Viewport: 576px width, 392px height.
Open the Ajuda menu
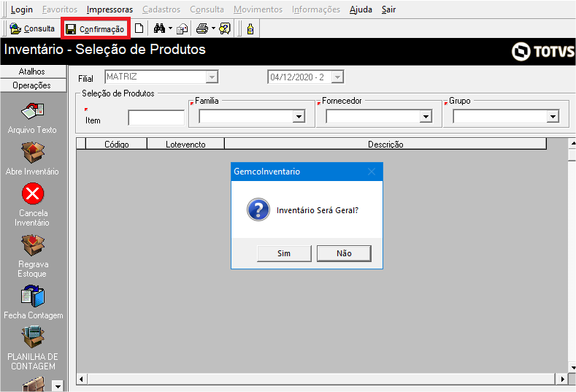pyautogui.click(x=361, y=9)
